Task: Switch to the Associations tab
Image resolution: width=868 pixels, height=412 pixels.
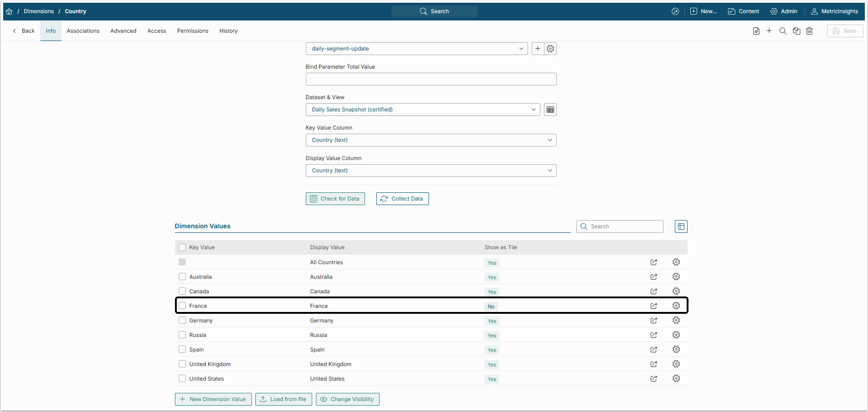Action: tap(83, 31)
